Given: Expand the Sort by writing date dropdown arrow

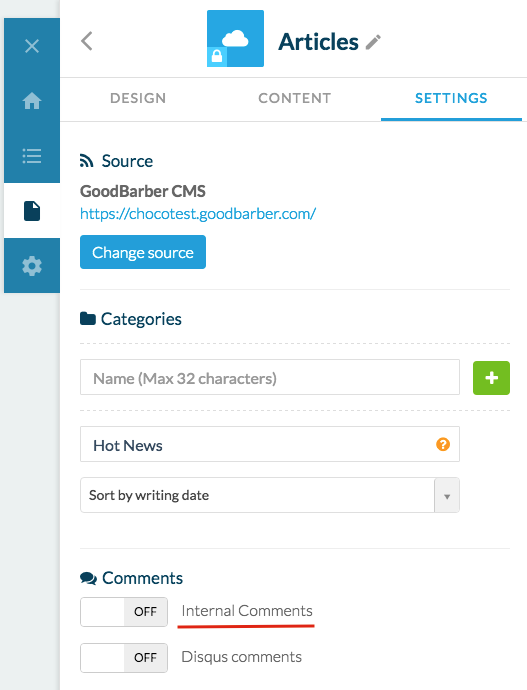Looking at the screenshot, I should (447, 495).
